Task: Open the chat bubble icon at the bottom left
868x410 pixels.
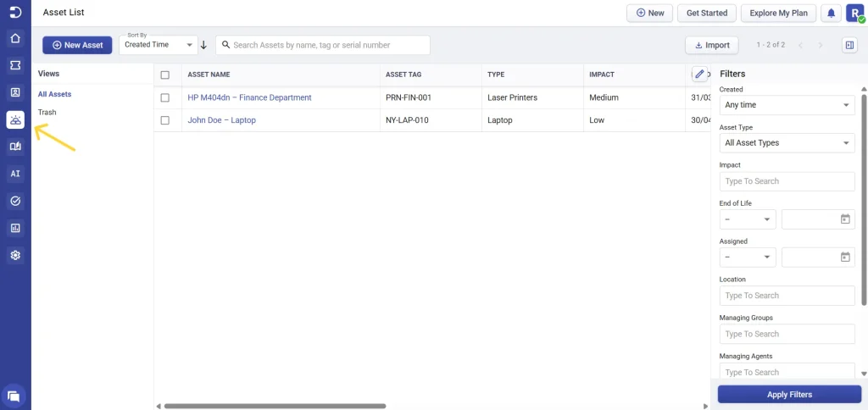Action: pos(14,396)
